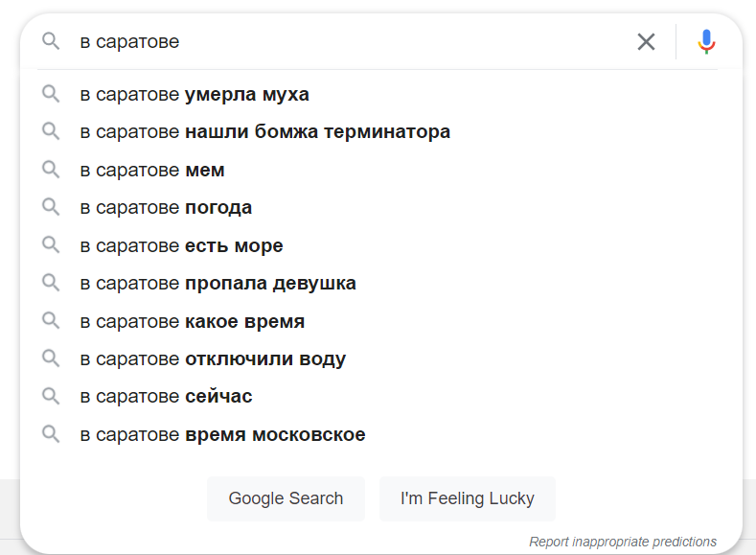
Task: Click magnifier icon beside 'есть море' suggestion
Action: point(51,245)
